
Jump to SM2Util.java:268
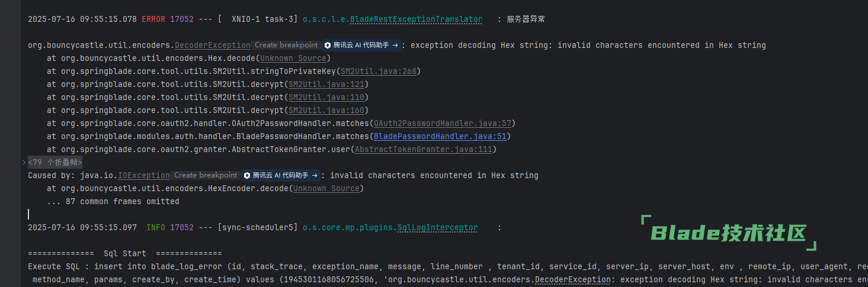(379, 71)
